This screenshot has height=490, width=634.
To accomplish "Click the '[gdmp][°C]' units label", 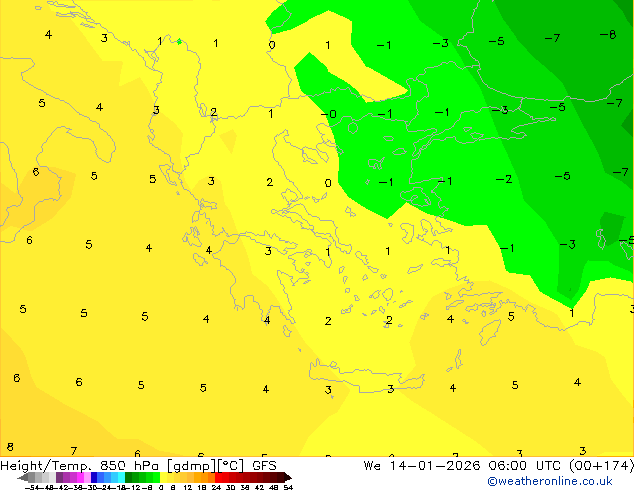I will [x=205, y=466].
